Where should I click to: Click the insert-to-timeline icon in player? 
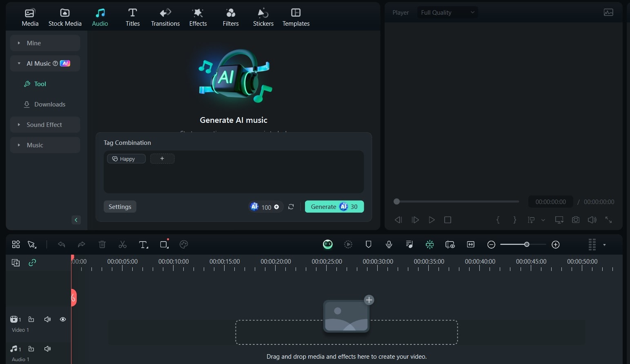[531, 220]
